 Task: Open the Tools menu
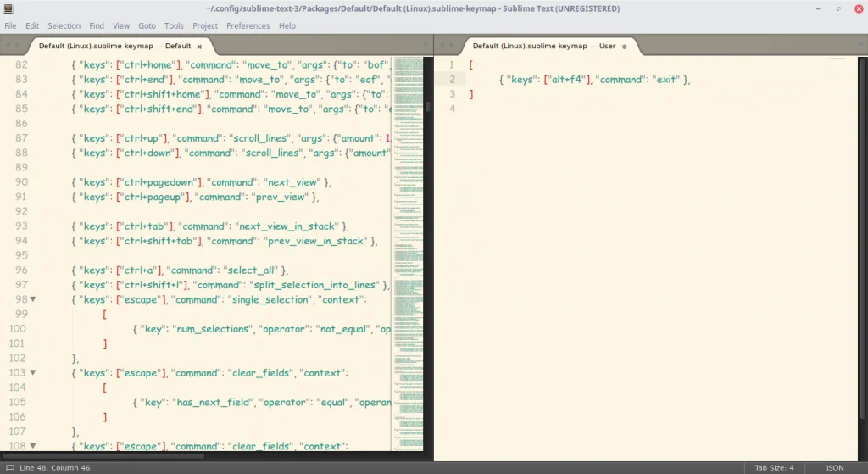[174, 26]
